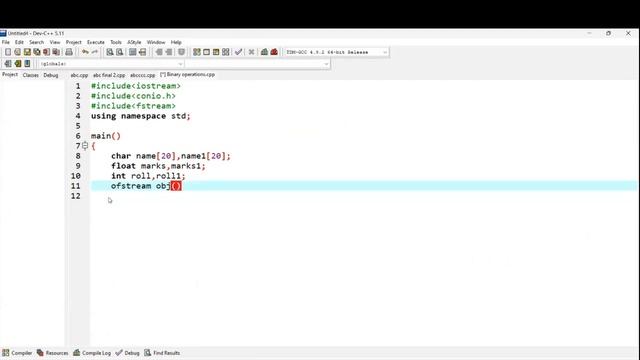Image resolution: width=640 pixels, height=360 pixels.
Task: Click the Goto Bookmark icon in second toolbar row
Action: click(x=27, y=64)
